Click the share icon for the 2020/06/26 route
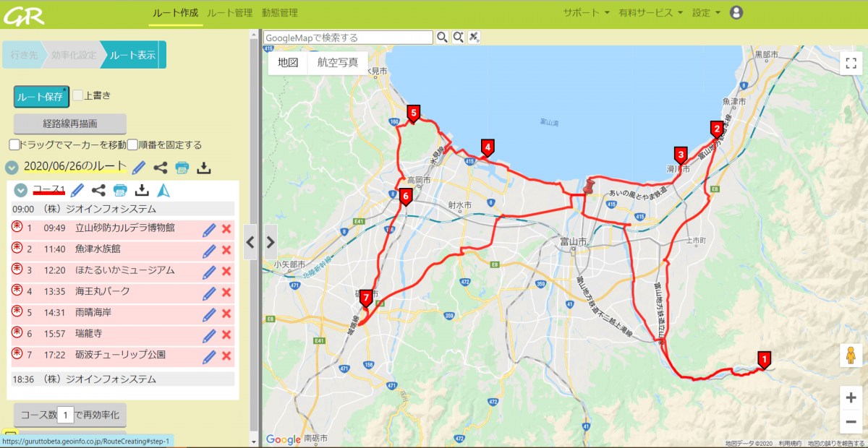The height and width of the screenshot is (448, 868). [161, 168]
